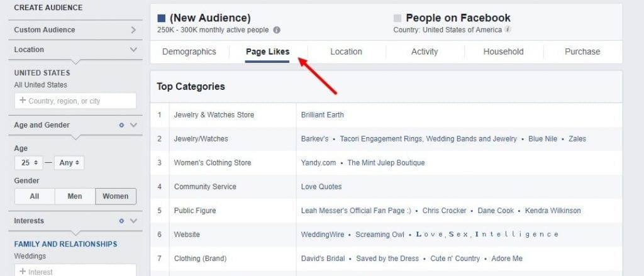Click the Age and Gender settings dot icon

(122, 125)
